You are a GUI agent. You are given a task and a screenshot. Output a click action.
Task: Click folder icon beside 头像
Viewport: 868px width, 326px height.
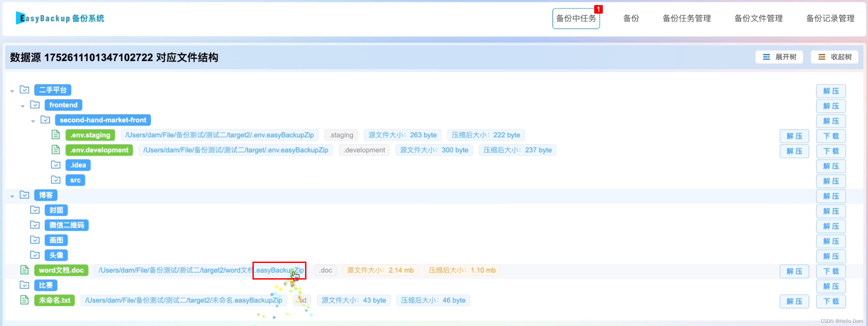[x=35, y=255]
